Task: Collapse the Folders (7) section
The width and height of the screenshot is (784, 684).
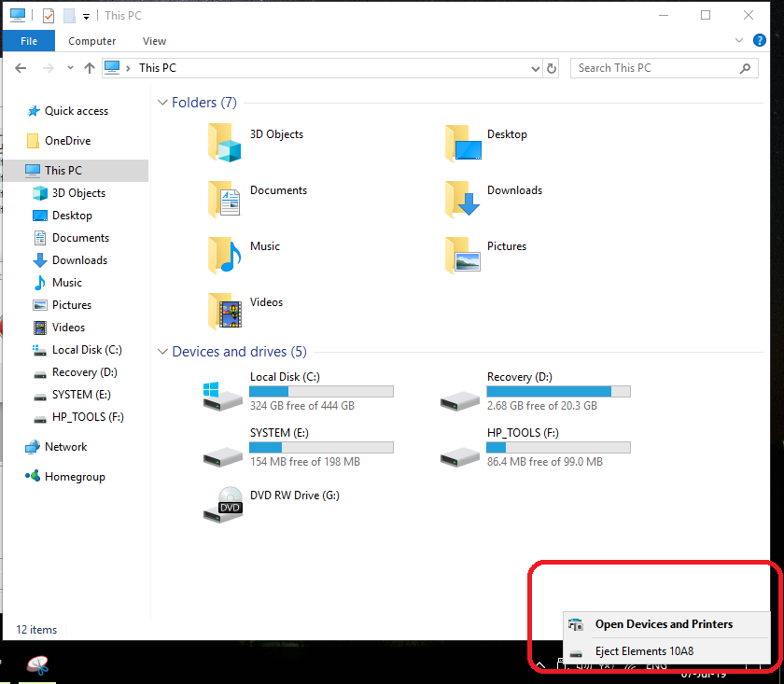Action: point(162,102)
